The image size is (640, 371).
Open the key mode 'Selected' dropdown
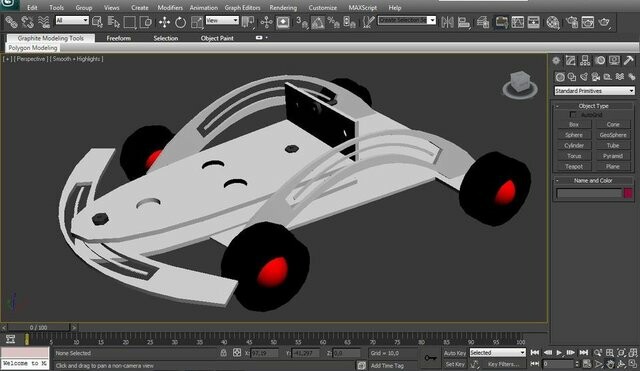tap(497, 353)
